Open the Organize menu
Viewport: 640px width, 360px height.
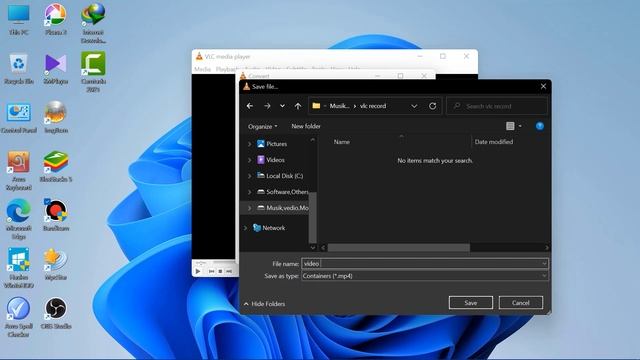click(x=263, y=127)
